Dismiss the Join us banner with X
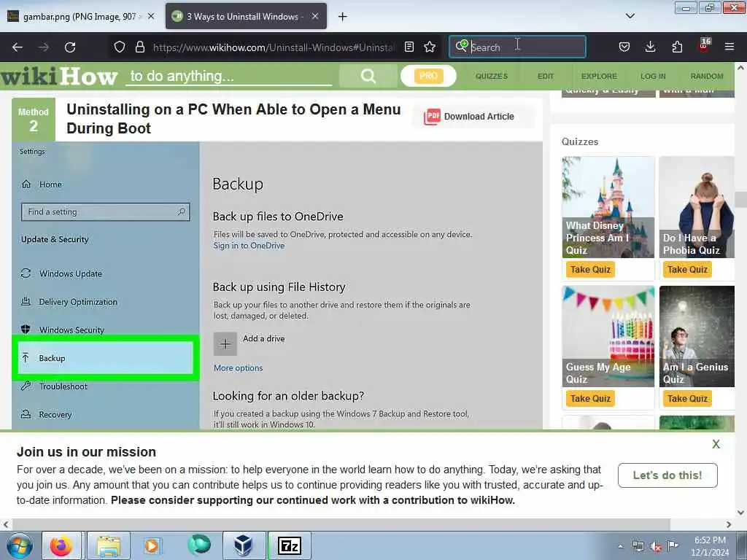Viewport: 747px width, 560px height. click(716, 444)
